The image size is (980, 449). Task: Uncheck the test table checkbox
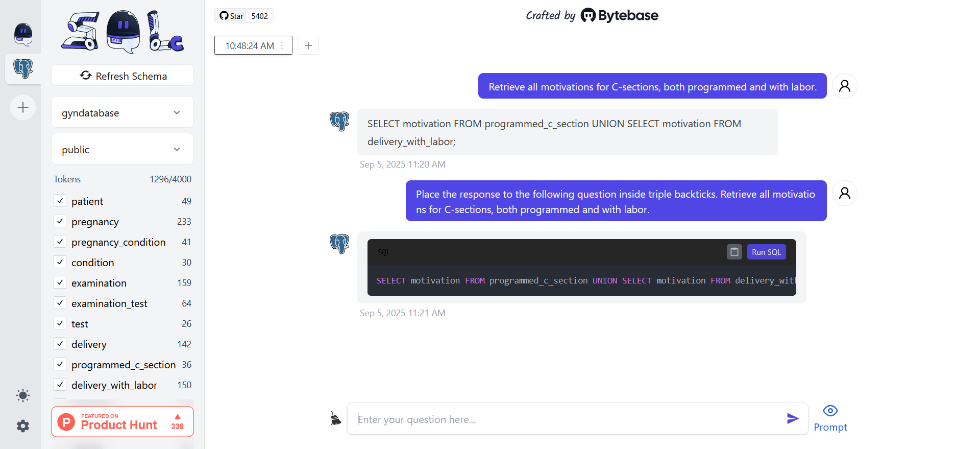(60, 323)
